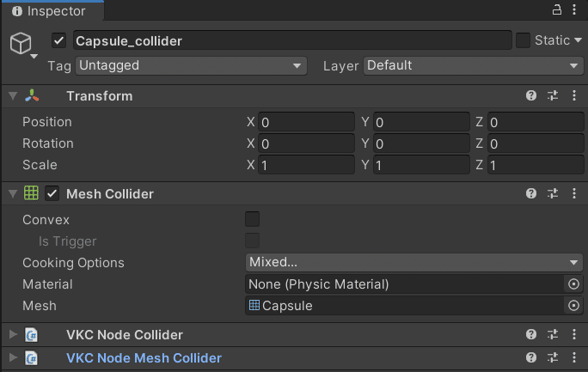The image size is (588, 372).
Task: Click the Position X input field
Action: pyautogui.click(x=306, y=122)
